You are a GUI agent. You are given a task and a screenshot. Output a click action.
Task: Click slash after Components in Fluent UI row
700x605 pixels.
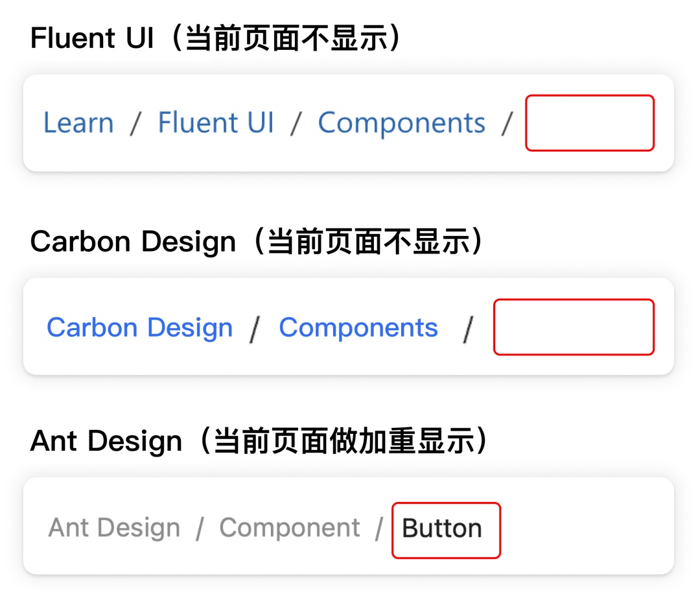pos(507,123)
